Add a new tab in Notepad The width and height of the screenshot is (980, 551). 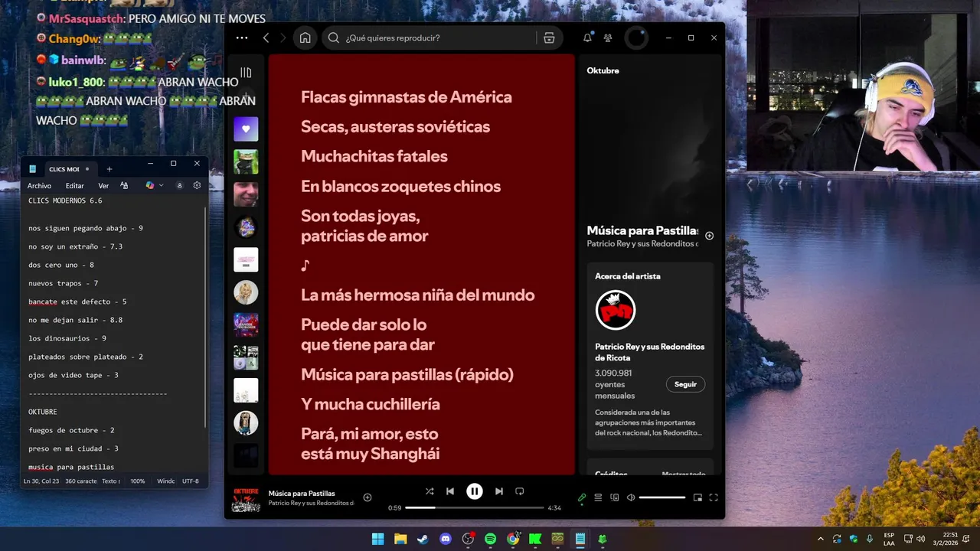pos(109,169)
